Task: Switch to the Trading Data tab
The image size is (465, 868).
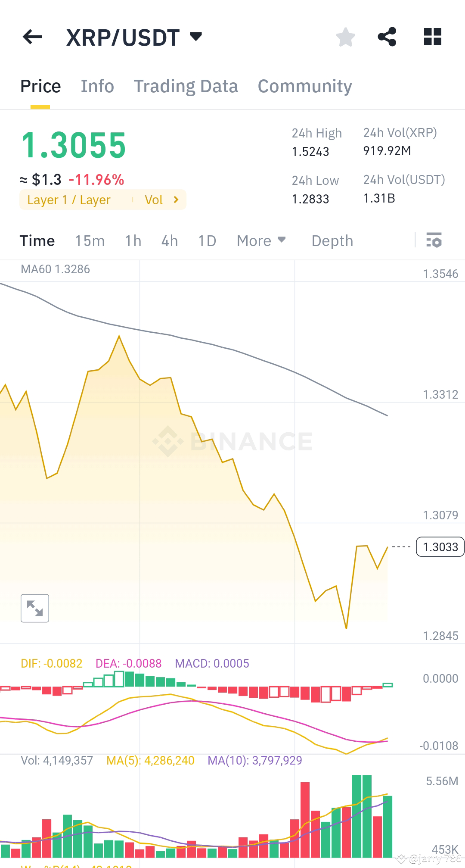Action: coord(186,86)
